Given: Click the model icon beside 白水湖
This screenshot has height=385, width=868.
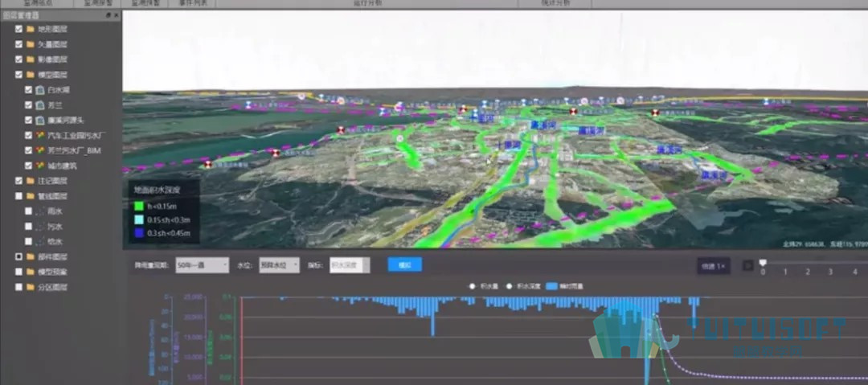Looking at the screenshot, I should (40, 90).
